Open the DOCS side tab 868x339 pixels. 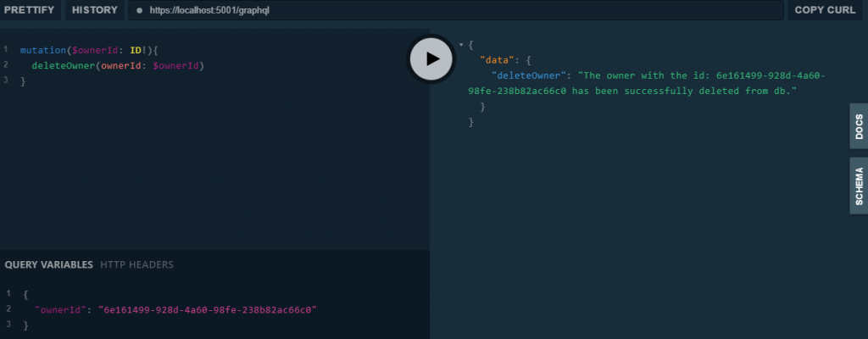coord(859,125)
